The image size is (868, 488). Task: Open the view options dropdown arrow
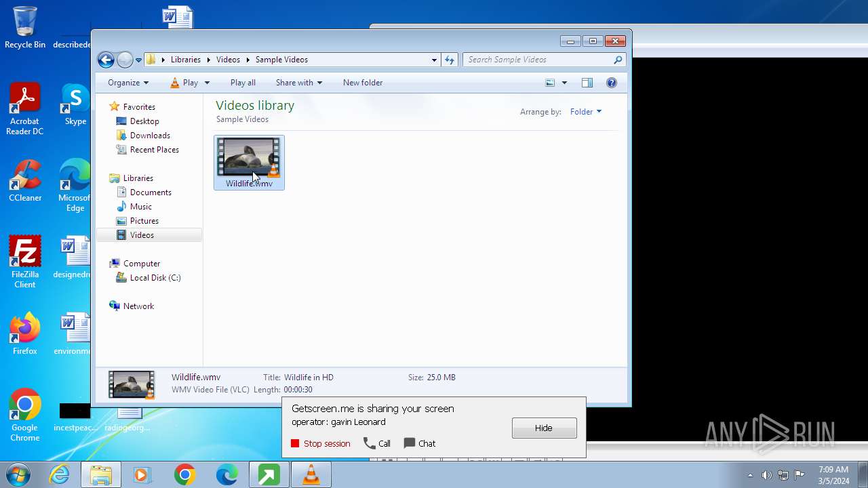(564, 83)
